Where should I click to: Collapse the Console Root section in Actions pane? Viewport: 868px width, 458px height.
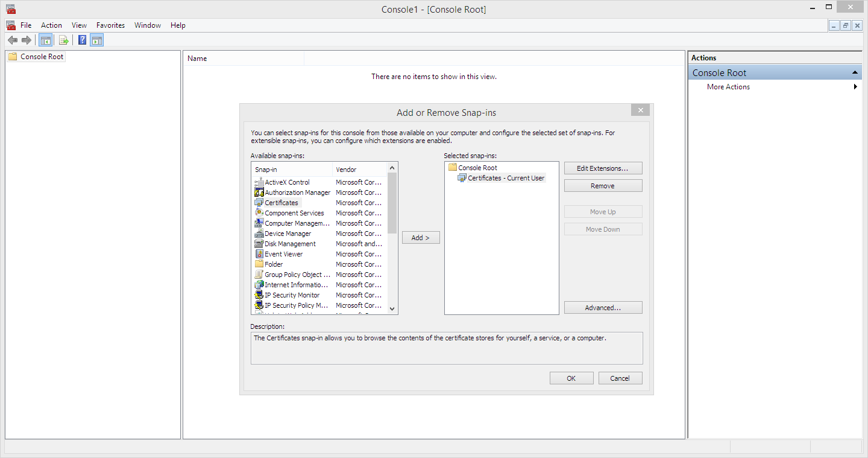(x=855, y=73)
